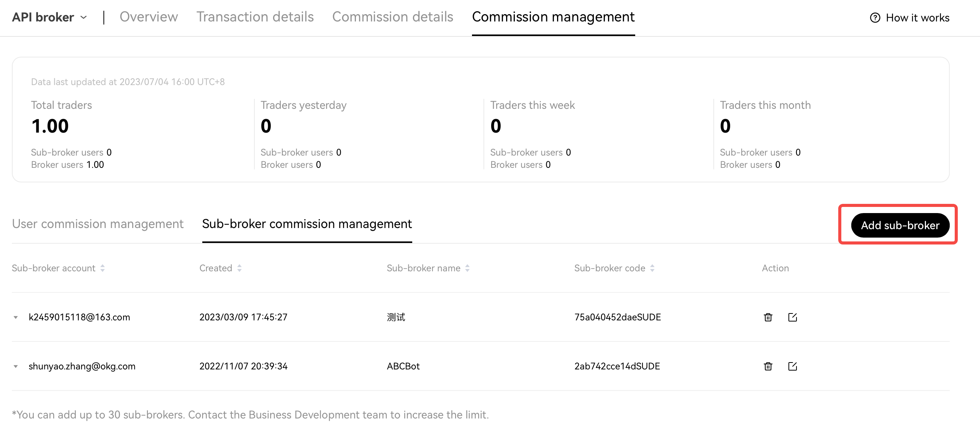Select the User commission management tab
The image size is (980, 443).
click(x=98, y=224)
